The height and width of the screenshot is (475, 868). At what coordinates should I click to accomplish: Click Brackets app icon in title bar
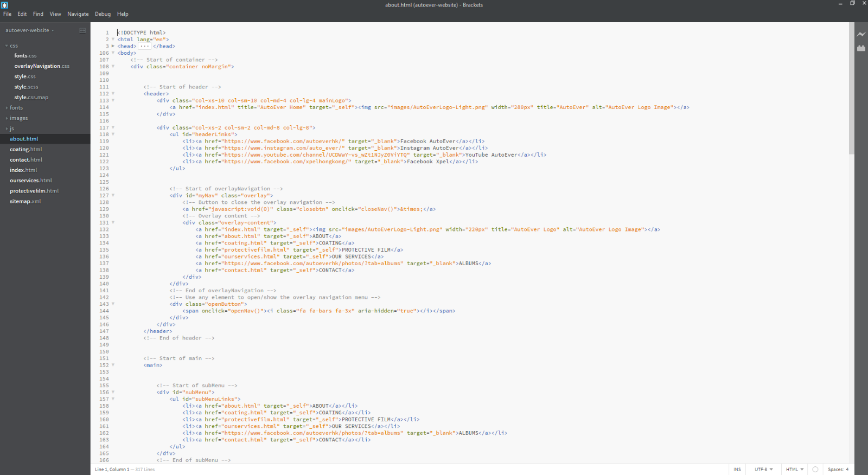point(4,5)
